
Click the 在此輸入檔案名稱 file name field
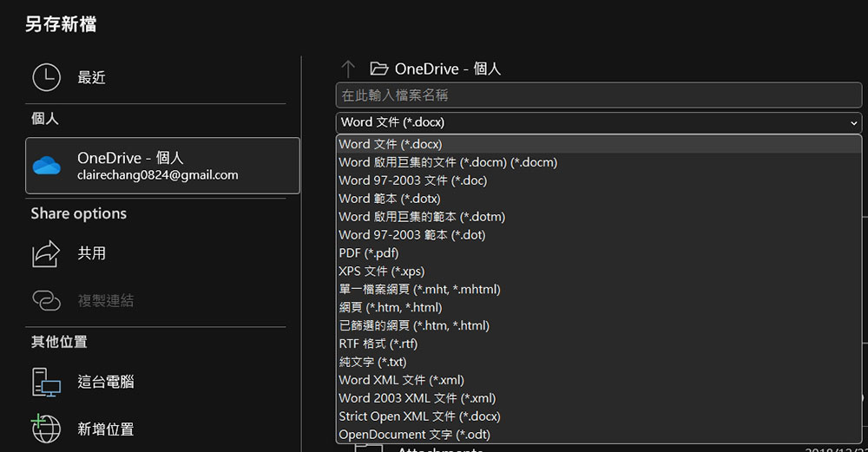click(598, 95)
